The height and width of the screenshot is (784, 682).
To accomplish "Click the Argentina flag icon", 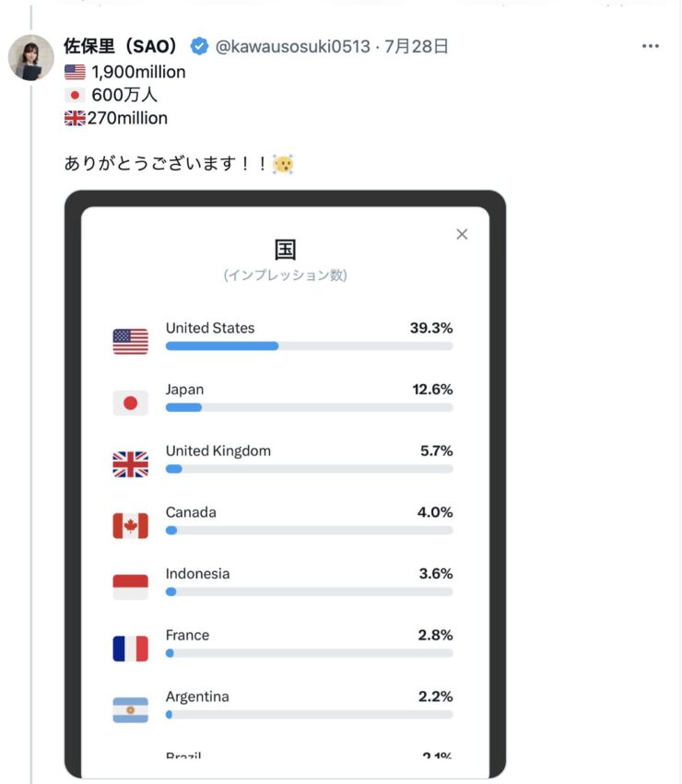I will 131,710.
